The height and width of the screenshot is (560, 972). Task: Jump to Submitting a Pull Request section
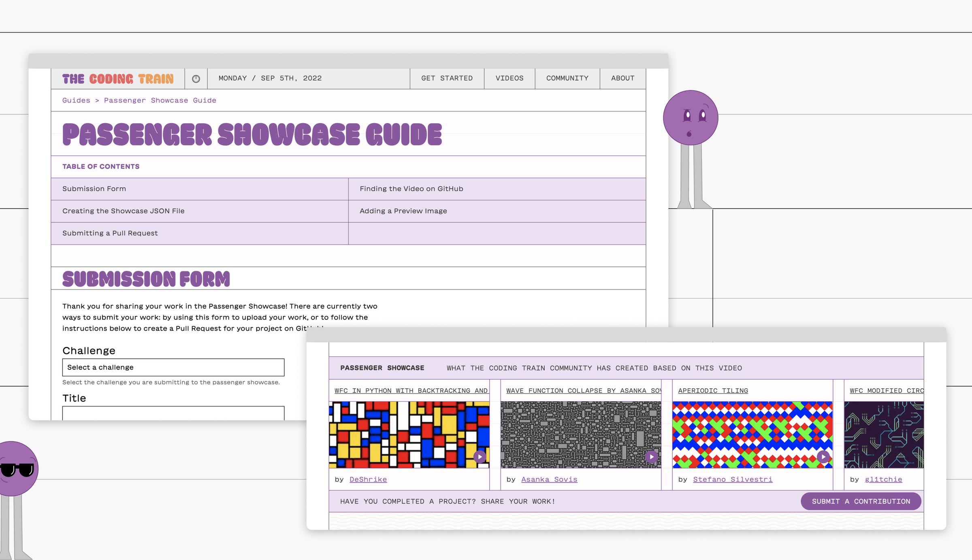(x=110, y=233)
